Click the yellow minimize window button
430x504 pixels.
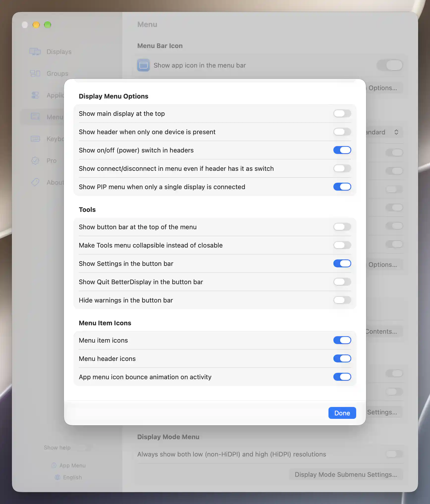click(x=36, y=25)
